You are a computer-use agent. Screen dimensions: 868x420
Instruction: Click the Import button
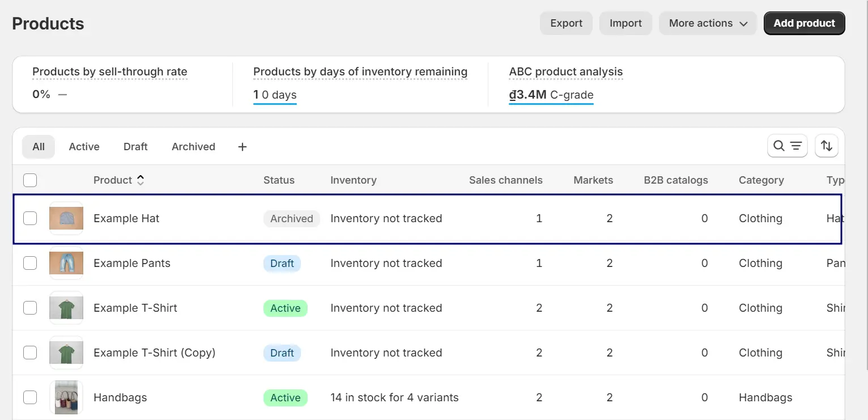626,23
